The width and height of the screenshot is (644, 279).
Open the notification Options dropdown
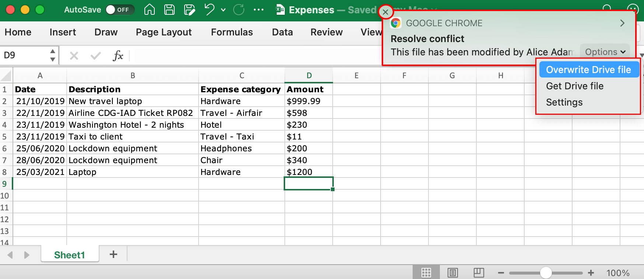(605, 52)
